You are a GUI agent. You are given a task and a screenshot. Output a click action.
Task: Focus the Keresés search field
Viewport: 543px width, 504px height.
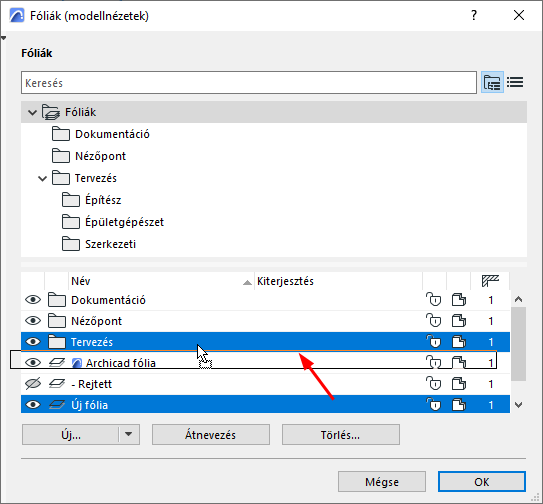click(249, 82)
